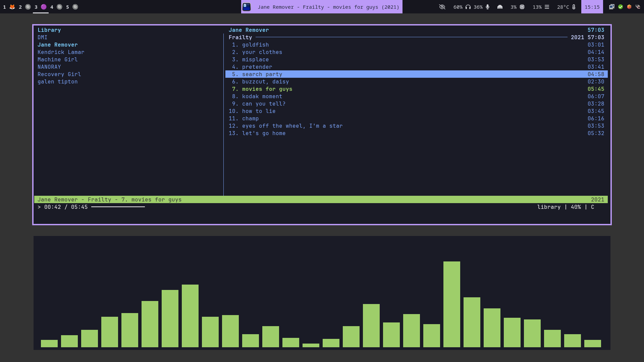Select track 13. let's go home
Image resolution: width=644 pixels, height=362 pixels.
click(416, 133)
